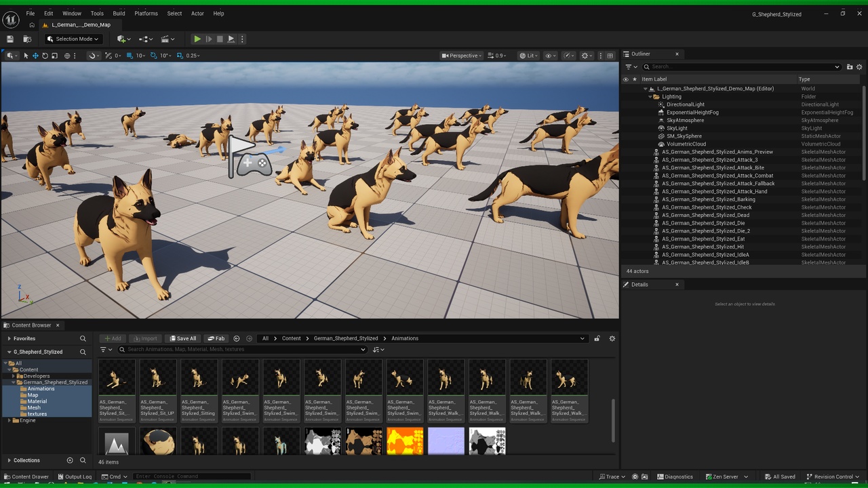
Task: Click the Browse content icon
Action: click(27, 39)
